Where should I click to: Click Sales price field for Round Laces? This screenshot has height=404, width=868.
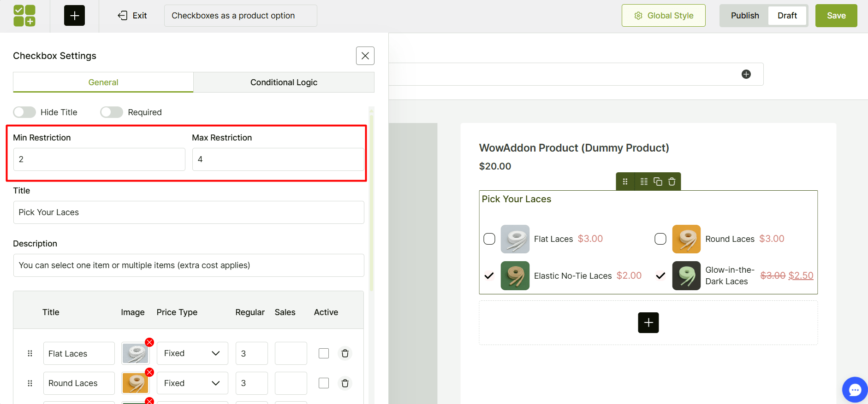tap(291, 383)
